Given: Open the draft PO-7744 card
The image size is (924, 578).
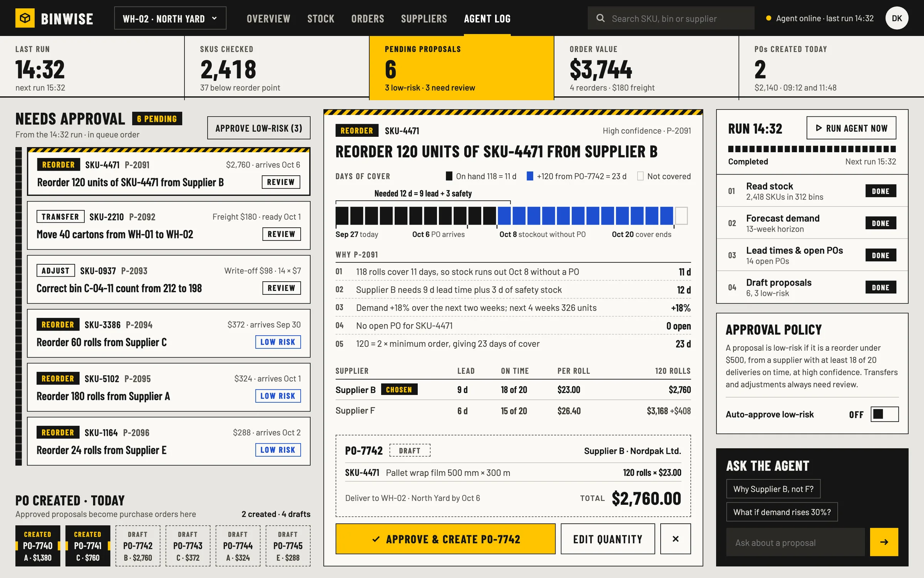Looking at the screenshot, I should [x=238, y=546].
